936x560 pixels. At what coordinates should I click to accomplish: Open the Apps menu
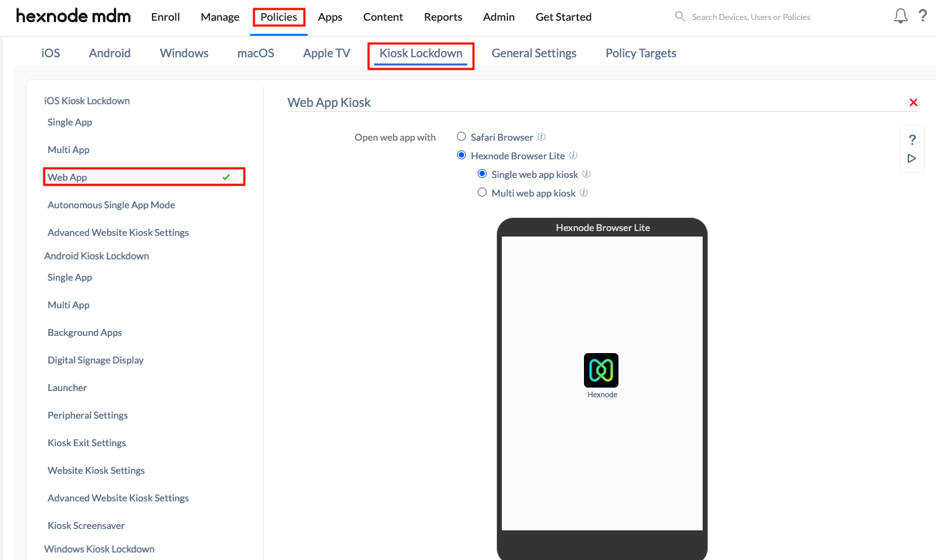pyautogui.click(x=330, y=17)
